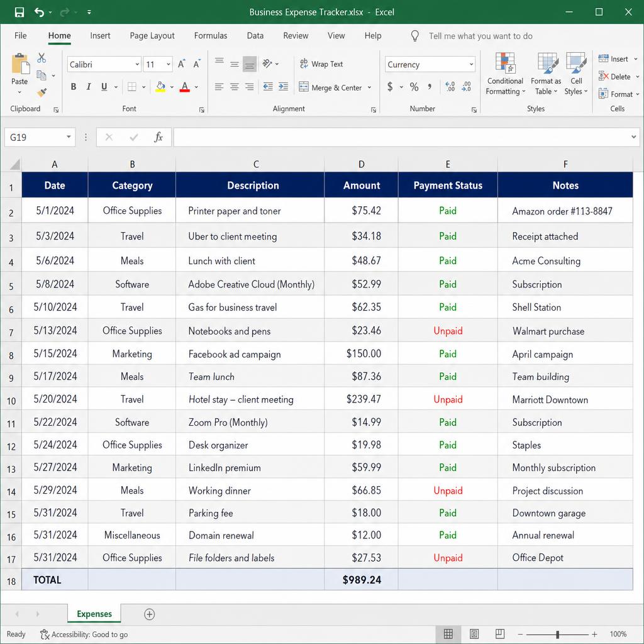Toggle Bold formatting
The height and width of the screenshot is (644, 644).
point(74,87)
